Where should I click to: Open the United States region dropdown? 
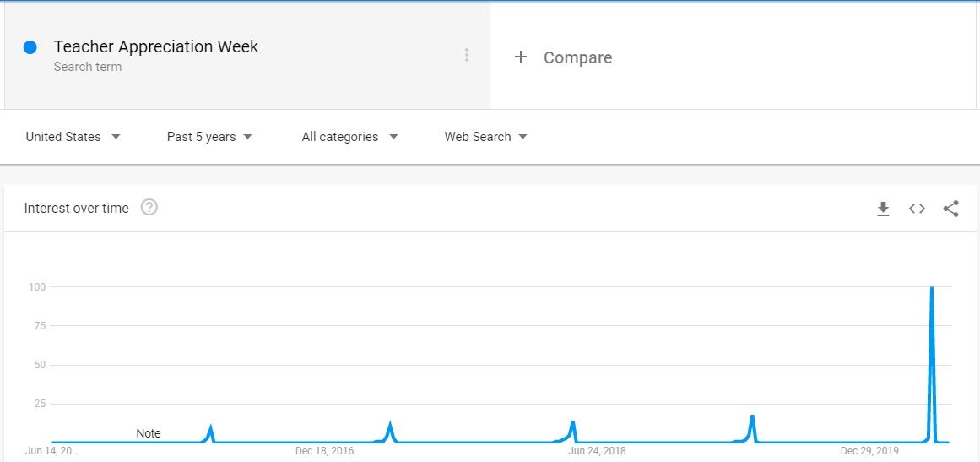73,137
